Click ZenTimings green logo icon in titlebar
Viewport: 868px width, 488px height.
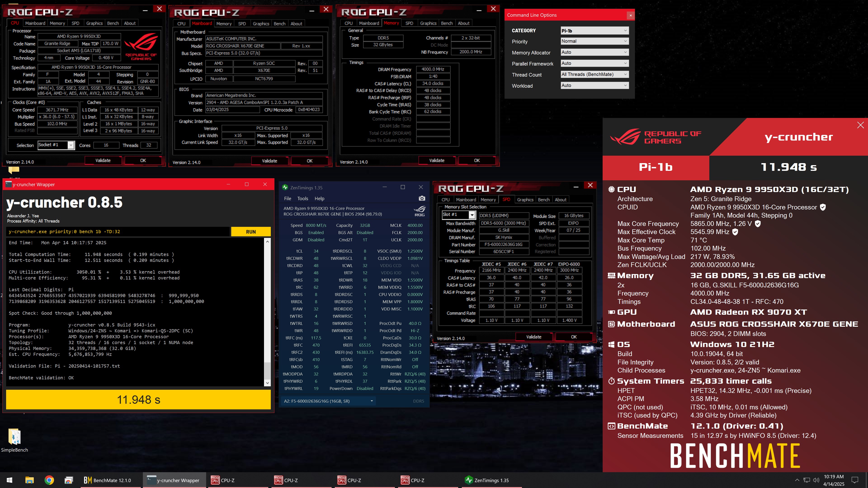point(285,188)
